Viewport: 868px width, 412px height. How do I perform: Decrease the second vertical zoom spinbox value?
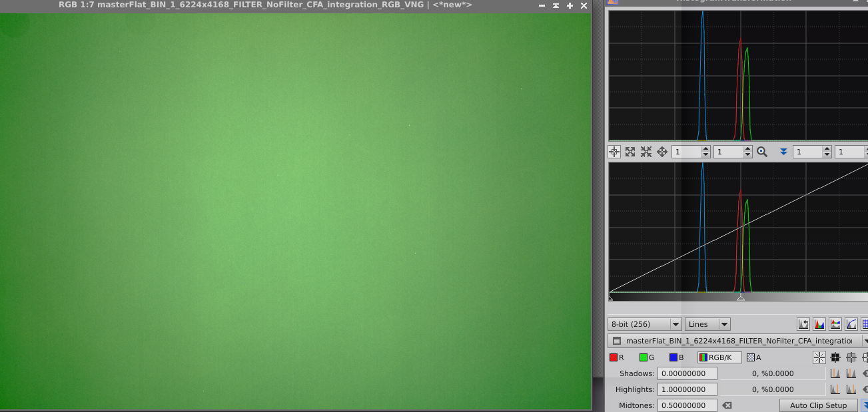click(747, 155)
